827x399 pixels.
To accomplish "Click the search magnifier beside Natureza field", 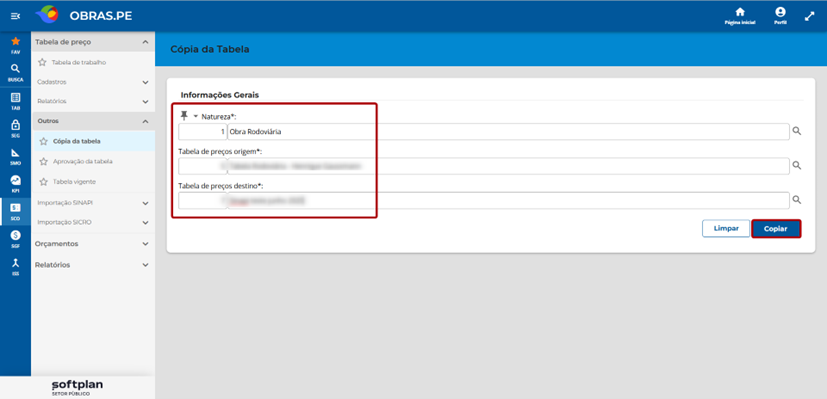I will [x=796, y=131].
